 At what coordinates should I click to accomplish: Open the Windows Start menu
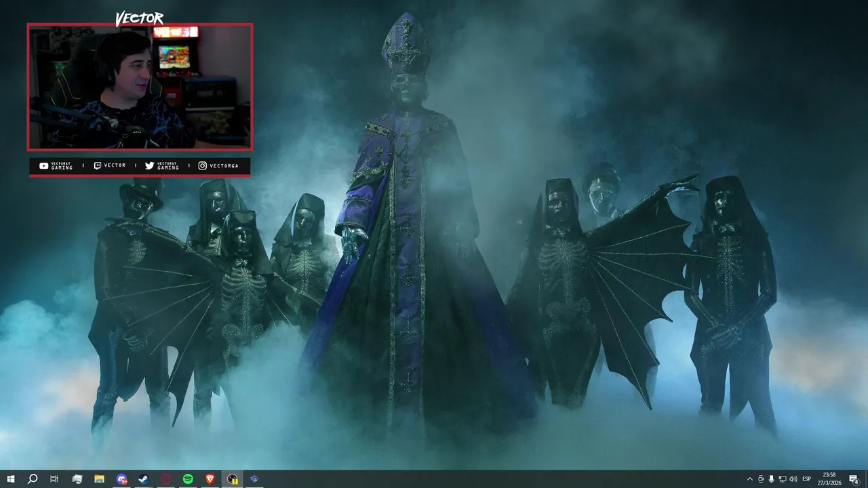click(x=11, y=479)
